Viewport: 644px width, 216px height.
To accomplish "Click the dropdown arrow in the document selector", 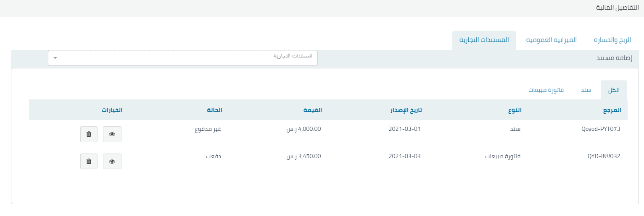I will pyautogui.click(x=55, y=58).
